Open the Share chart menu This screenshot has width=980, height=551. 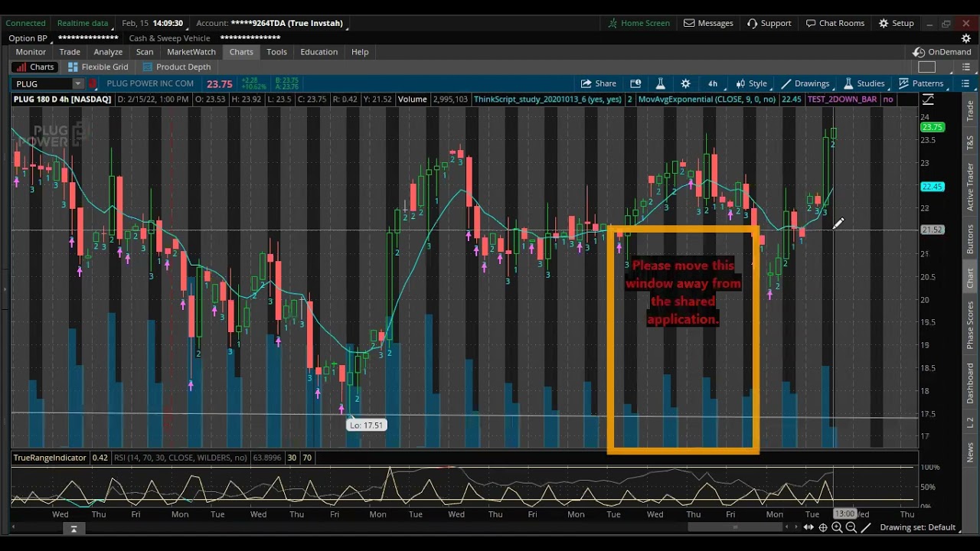click(599, 83)
